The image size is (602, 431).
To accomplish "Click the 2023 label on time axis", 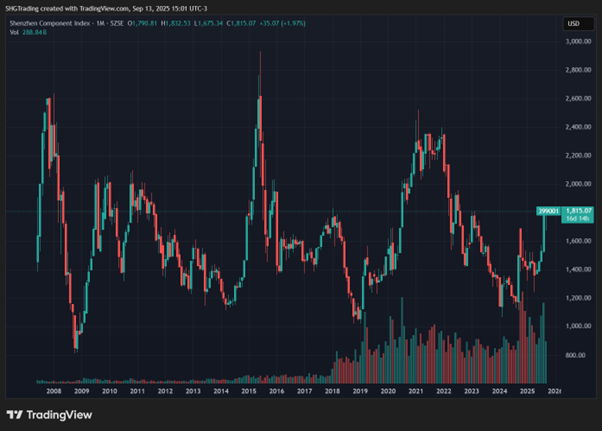I will [x=471, y=391].
